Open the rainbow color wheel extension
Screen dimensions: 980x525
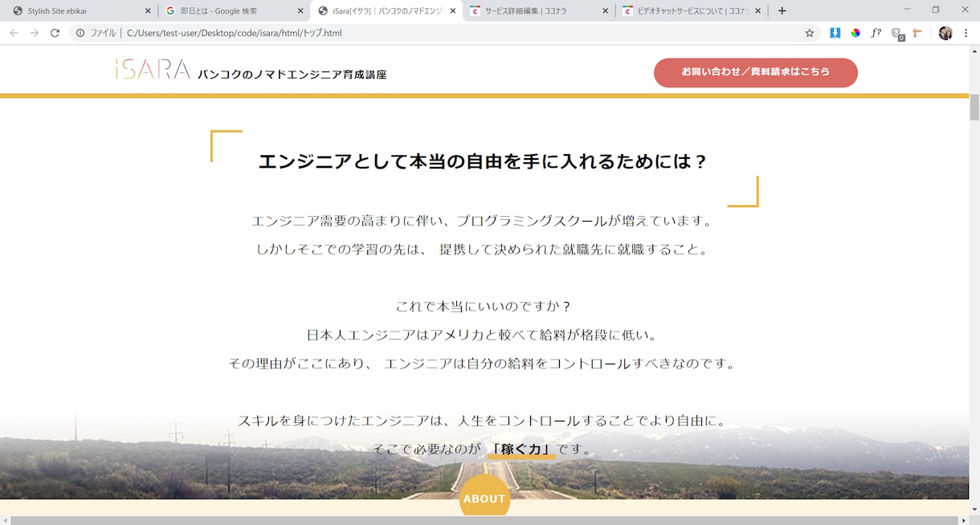click(855, 33)
